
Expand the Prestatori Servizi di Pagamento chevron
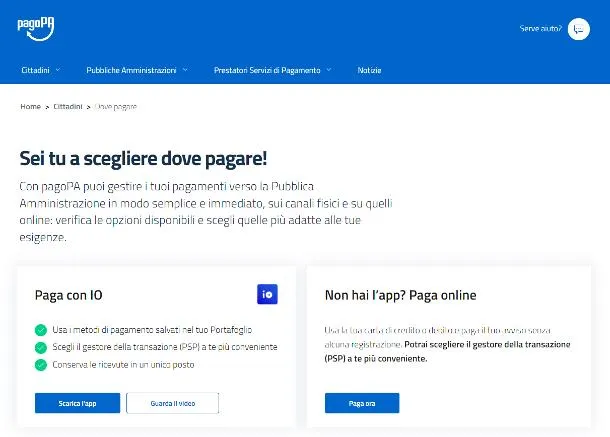(329, 70)
